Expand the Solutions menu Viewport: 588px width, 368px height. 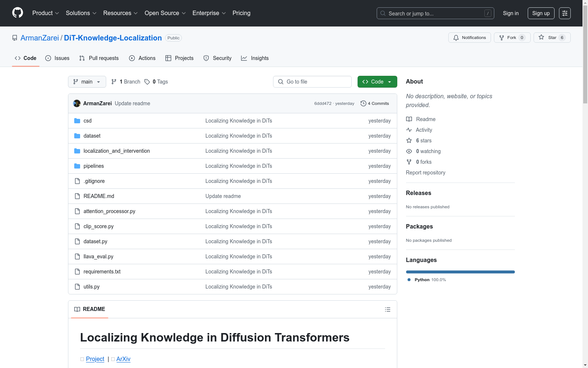[x=81, y=13]
